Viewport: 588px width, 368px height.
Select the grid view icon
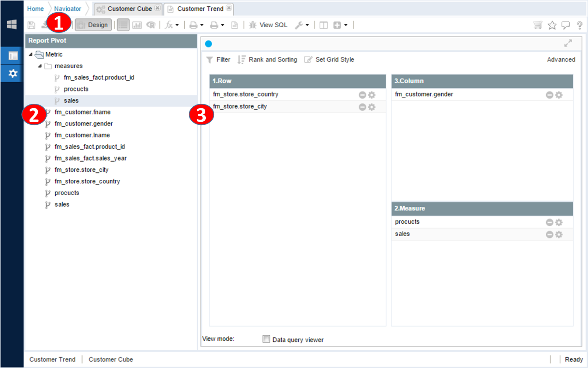coord(123,25)
